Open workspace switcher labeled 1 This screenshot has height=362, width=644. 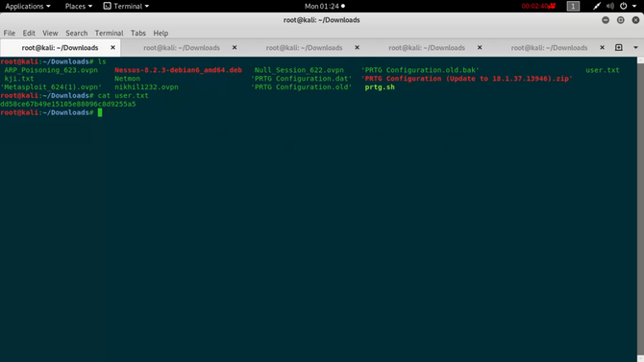pos(573,6)
